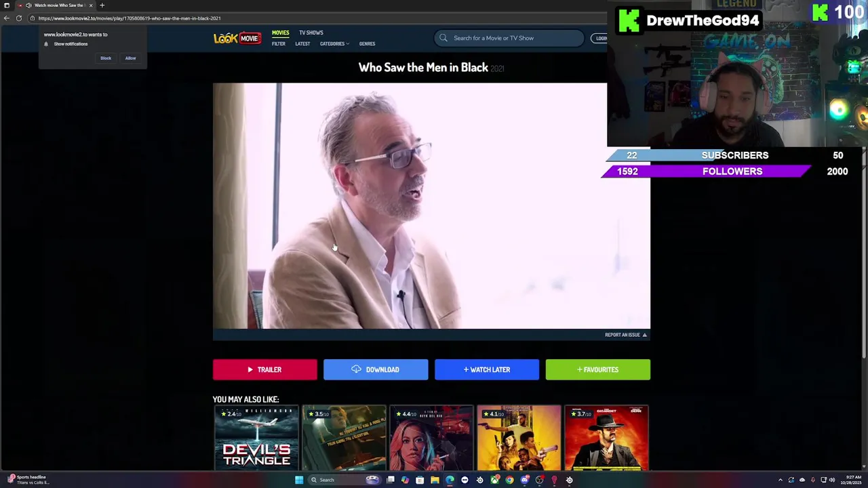This screenshot has height=488, width=868.
Task: Click the Download button
Action: click(x=376, y=369)
